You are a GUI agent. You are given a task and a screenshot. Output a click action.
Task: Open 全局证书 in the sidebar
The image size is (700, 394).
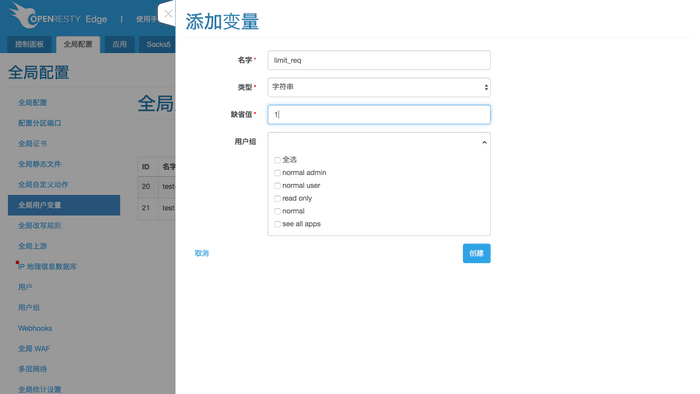pyautogui.click(x=33, y=143)
